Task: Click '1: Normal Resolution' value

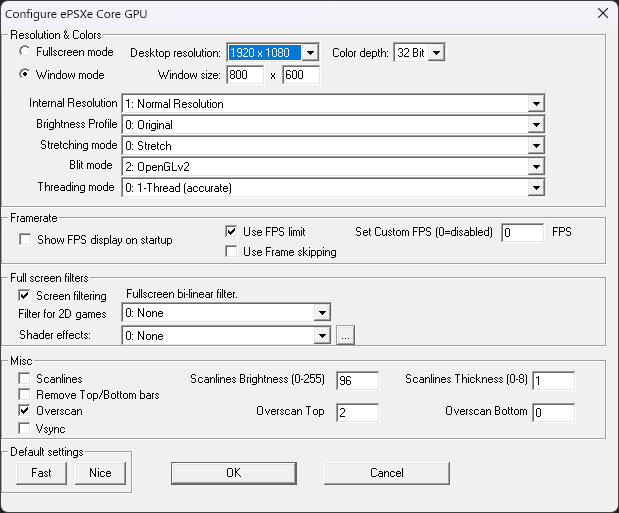Action: tap(174, 104)
